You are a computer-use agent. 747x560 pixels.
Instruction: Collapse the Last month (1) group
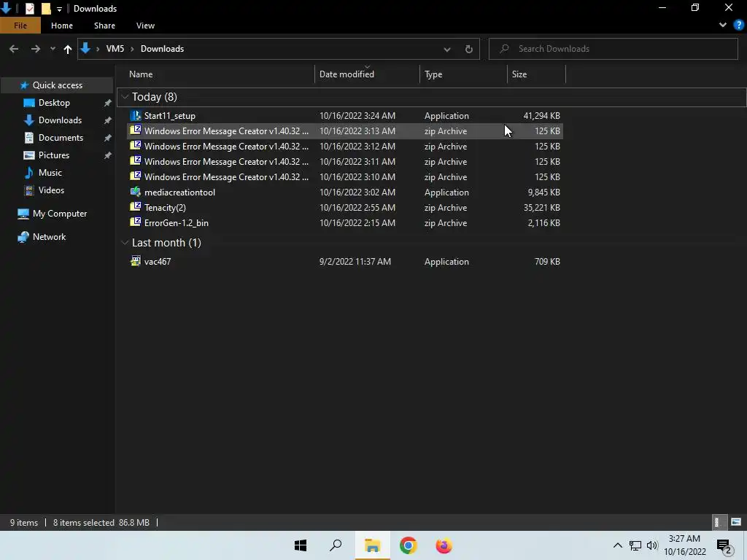point(125,242)
